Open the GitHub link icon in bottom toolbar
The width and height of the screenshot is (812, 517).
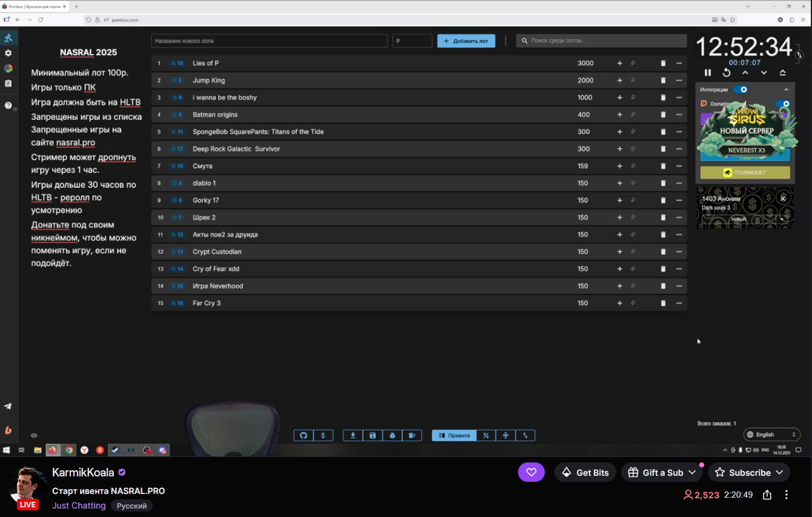click(304, 435)
